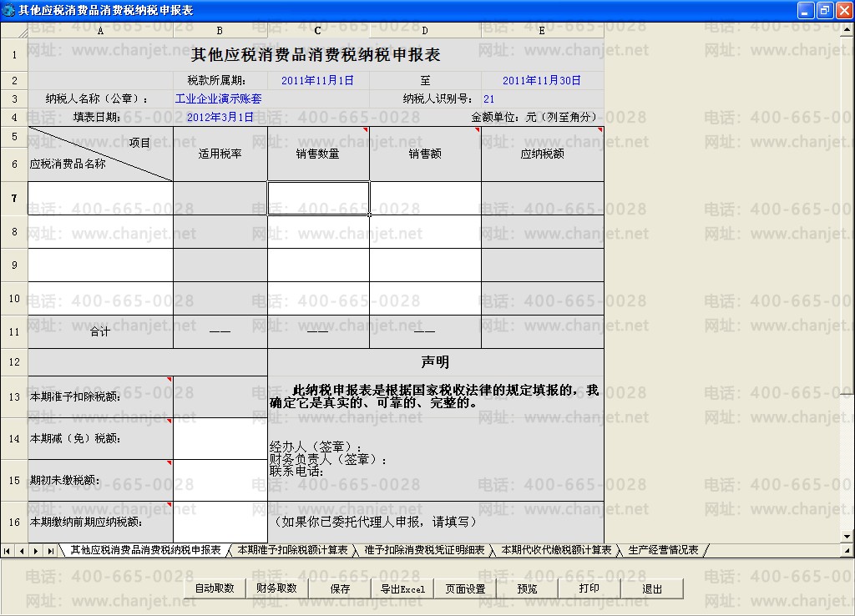Click the next sheet navigation arrow
855x616 pixels.
coord(36,551)
